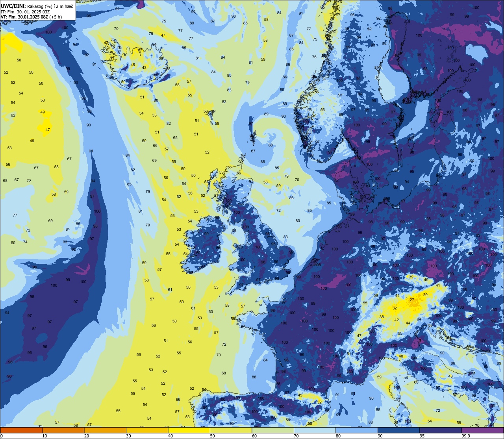Click the map value '38' in the yellow Alpine area

pos(382,317)
